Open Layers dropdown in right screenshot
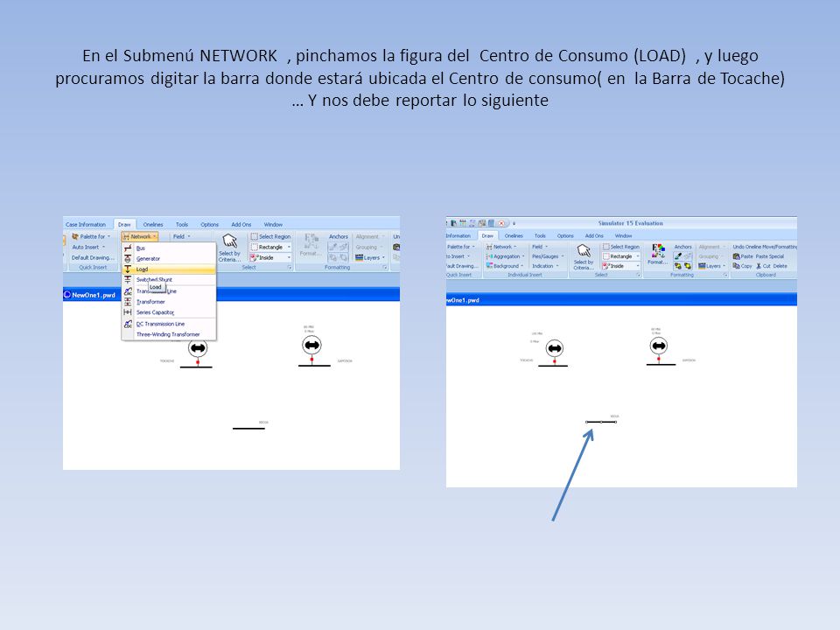 (711, 266)
